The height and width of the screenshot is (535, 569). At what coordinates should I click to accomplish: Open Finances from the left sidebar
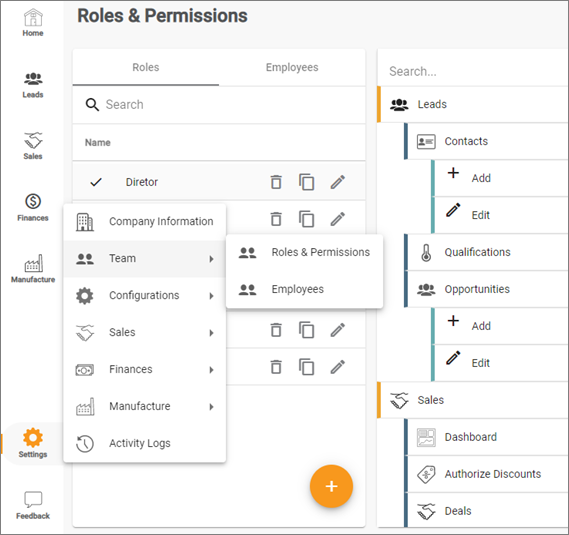pos(33,208)
